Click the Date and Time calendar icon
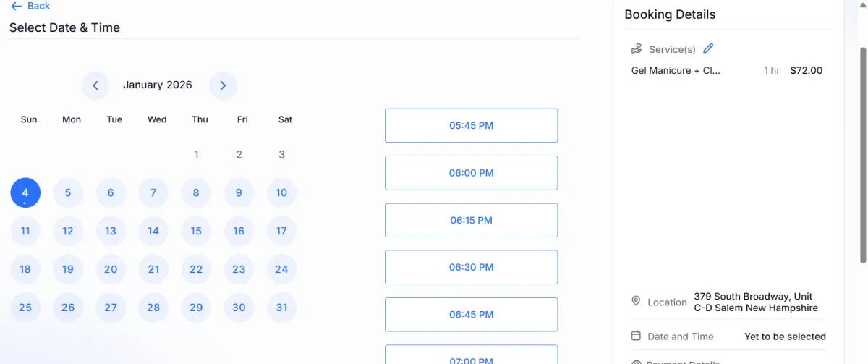The height and width of the screenshot is (364, 868). coord(637,336)
